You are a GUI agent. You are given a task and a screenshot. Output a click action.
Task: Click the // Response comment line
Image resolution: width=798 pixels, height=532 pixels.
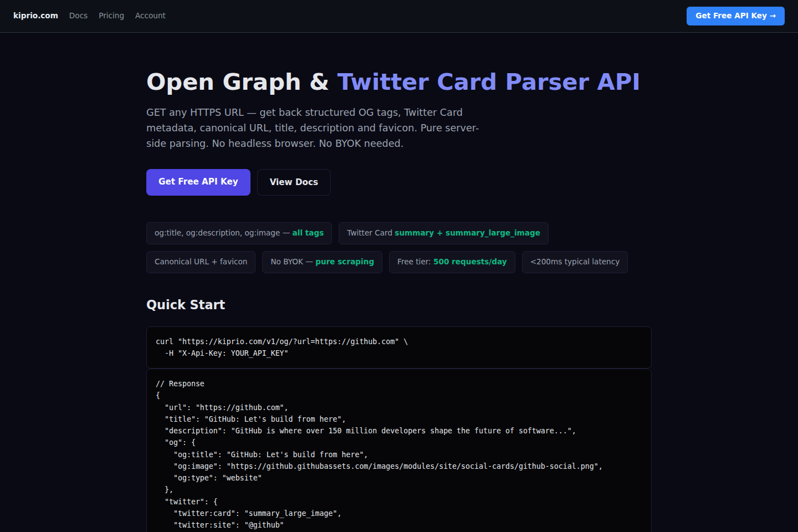pos(180,384)
